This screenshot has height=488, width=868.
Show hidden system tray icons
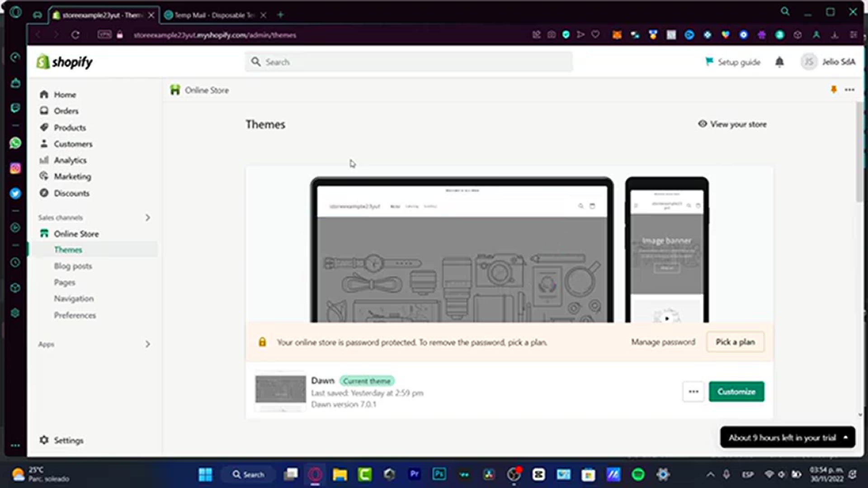710,474
